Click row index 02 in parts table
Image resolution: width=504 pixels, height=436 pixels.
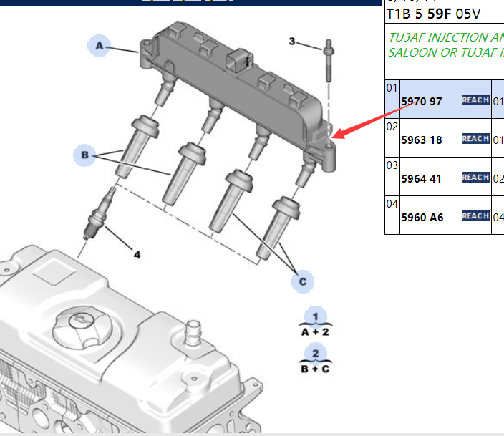click(x=392, y=127)
